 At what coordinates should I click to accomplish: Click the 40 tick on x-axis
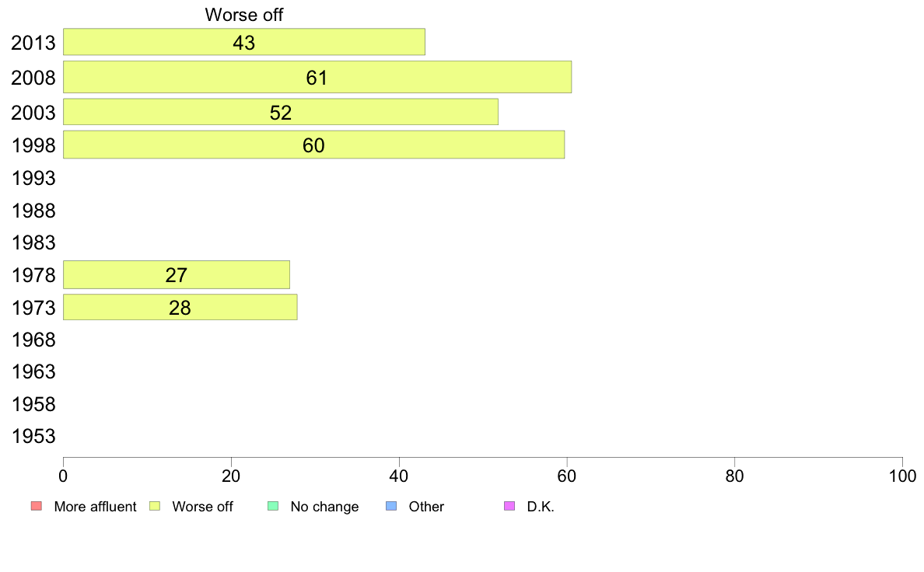tap(399, 476)
